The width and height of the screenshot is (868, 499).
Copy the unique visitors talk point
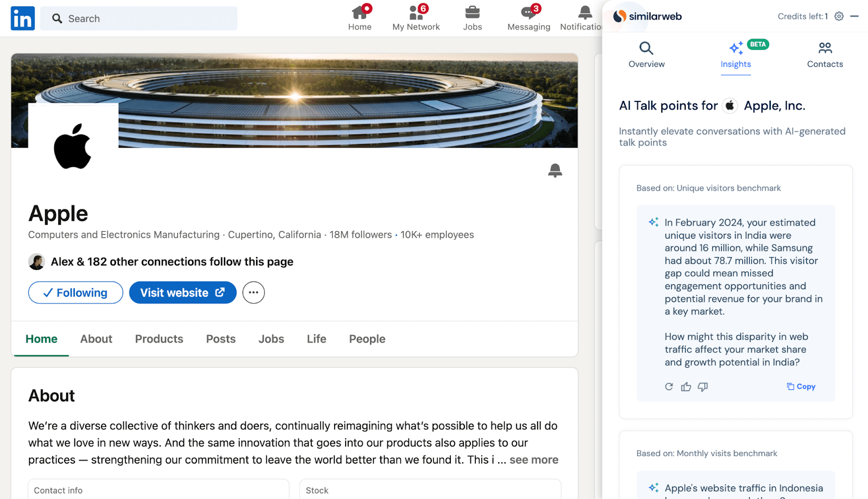801,387
